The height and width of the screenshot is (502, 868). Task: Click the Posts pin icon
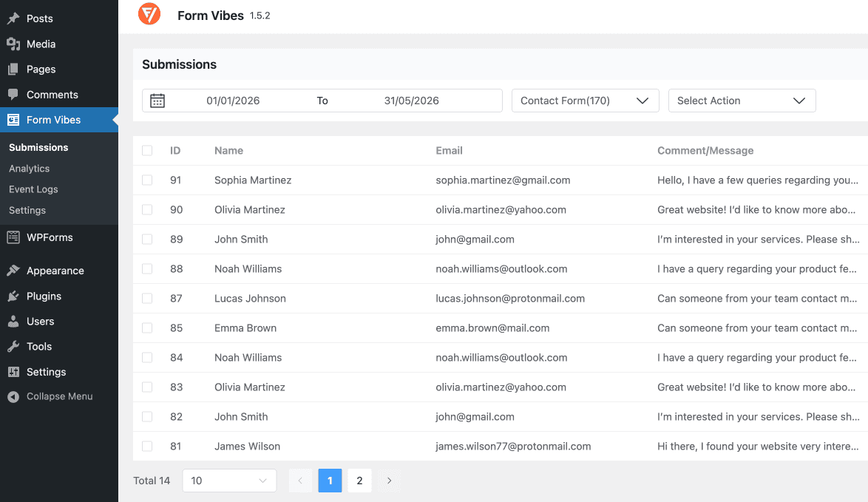click(13, 18)
